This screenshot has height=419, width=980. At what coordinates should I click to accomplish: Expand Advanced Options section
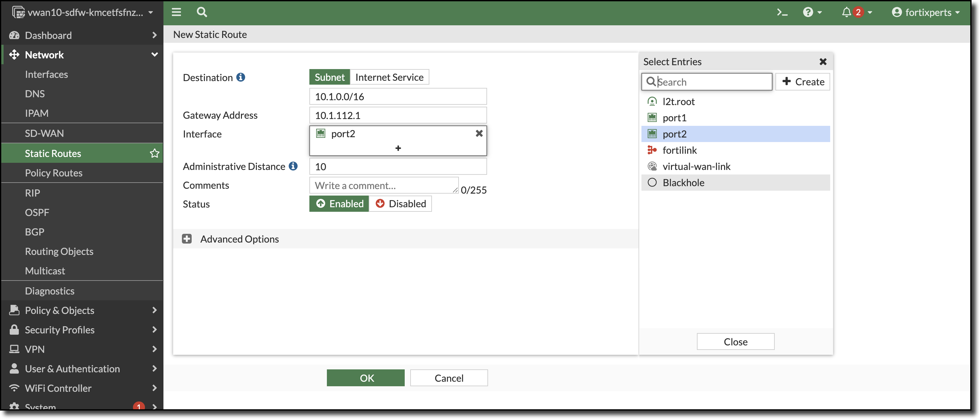click(187, 239)
